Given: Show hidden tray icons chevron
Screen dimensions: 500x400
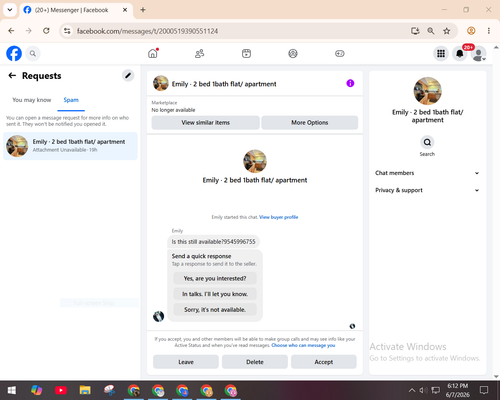Looking at the screenshot, I should 412,390.
